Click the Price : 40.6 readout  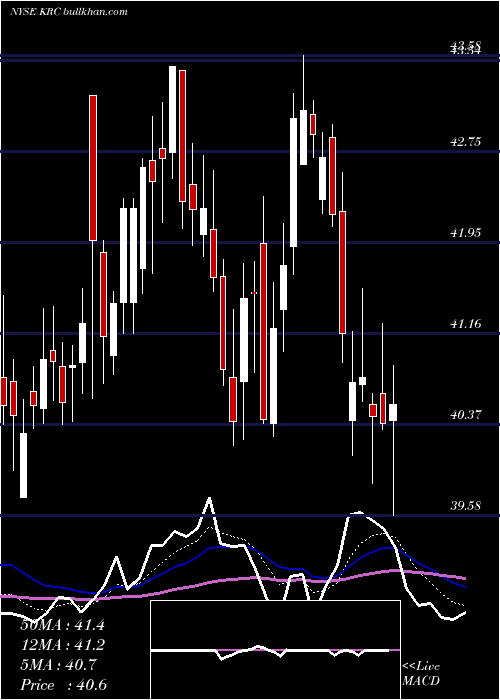tap(63, 685)
